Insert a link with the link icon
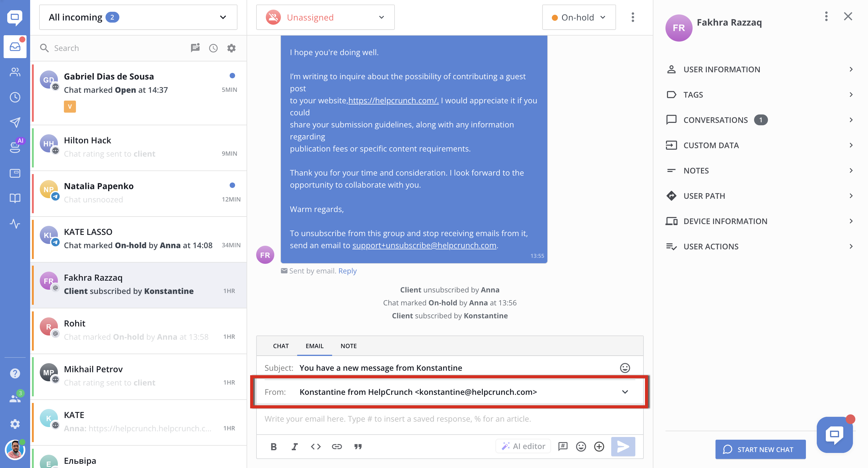This screenshot has width=868, height=468. click(x=337, y=446)
